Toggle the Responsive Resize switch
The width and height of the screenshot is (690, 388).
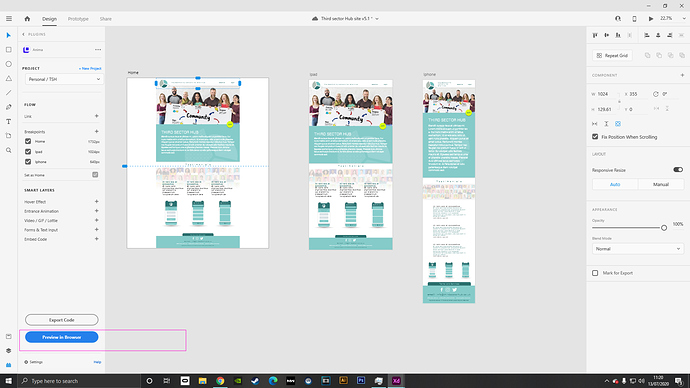click(x=678, y=170)
